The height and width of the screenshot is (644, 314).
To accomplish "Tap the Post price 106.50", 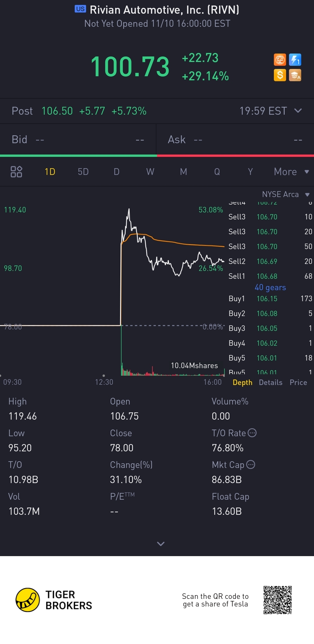I will coord(57,111).
